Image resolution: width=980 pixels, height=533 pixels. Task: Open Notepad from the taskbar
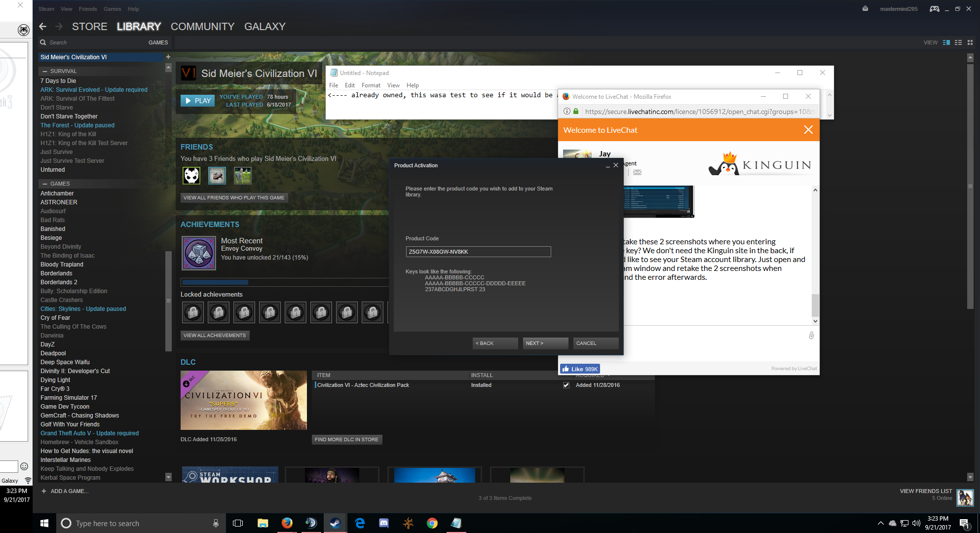tap(456, 523)
